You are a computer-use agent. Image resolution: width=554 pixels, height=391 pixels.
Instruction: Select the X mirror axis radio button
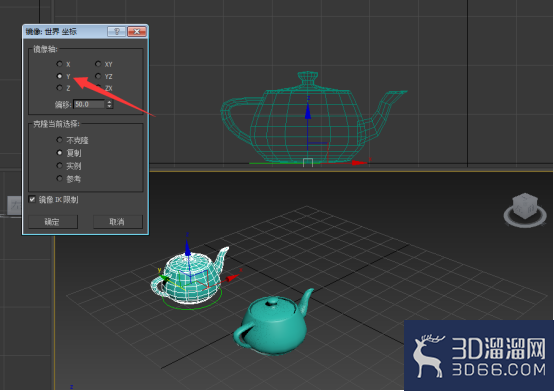(x=60, y=64)
